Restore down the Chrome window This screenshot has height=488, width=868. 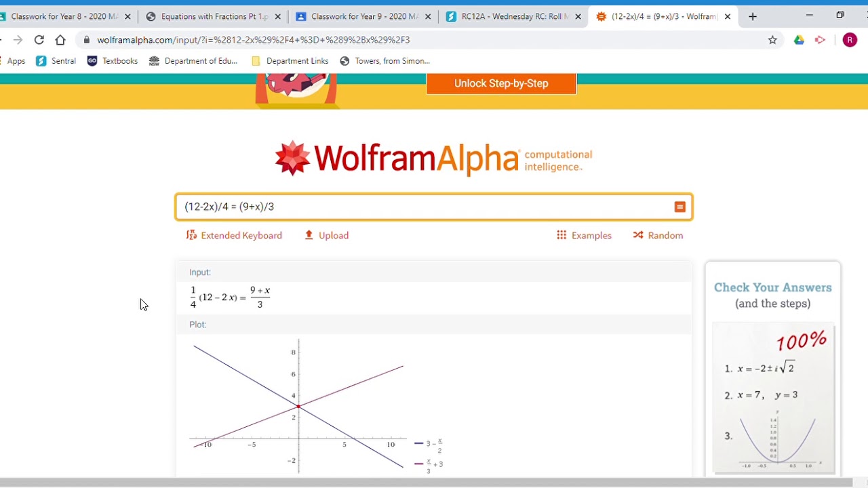840,15
